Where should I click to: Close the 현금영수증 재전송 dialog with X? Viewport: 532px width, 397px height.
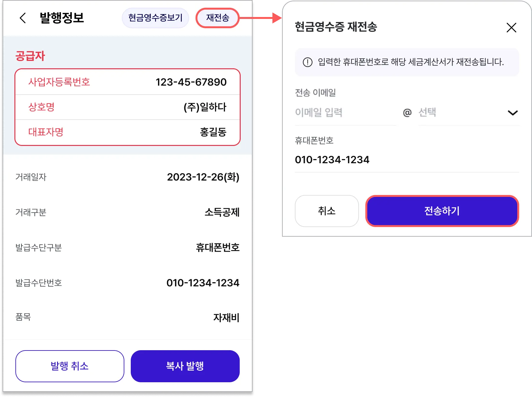tap(511, 28)
